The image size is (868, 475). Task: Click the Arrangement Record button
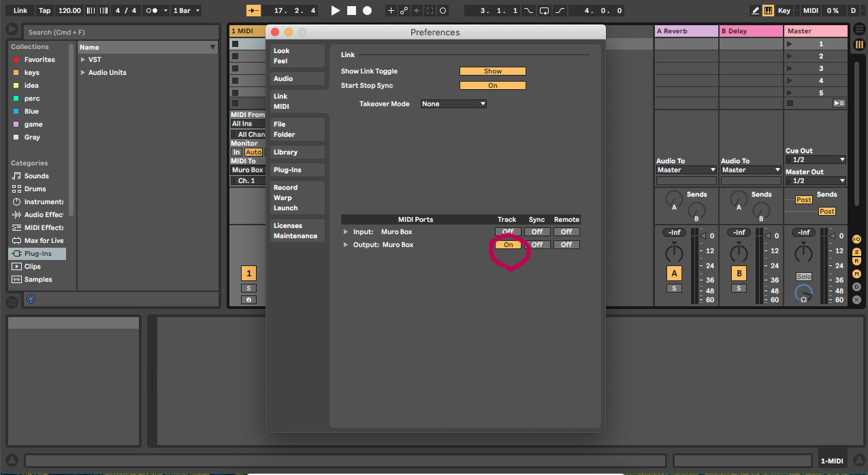pyautogui.click(x=367, y=11)
